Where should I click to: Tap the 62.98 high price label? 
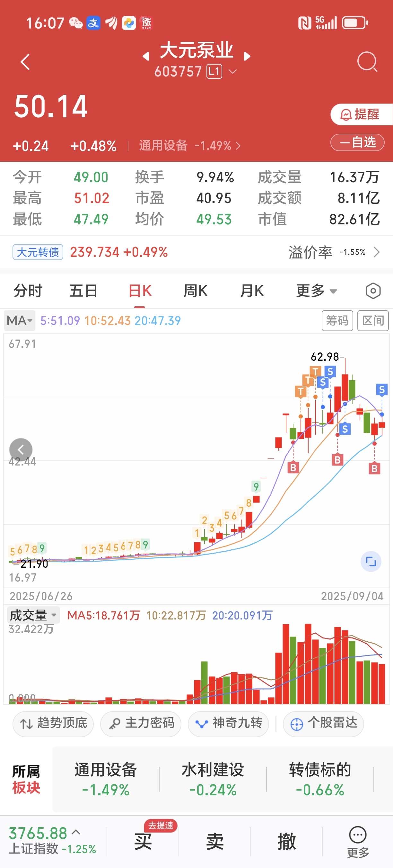click(x=325, y=357)
